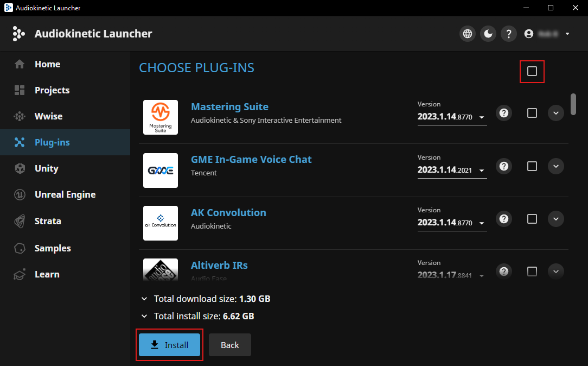Open GME Voice Chat version dropdown
The height and width of the screenshot is (366, 588).
452,170
